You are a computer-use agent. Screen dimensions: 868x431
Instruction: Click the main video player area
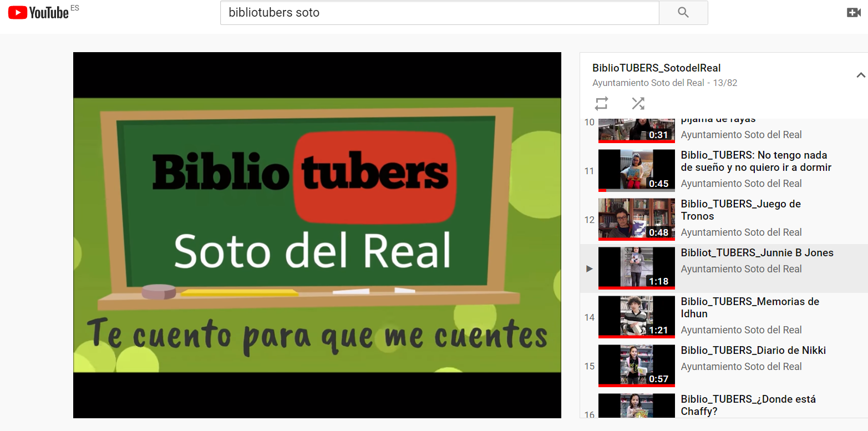[317, 235]
